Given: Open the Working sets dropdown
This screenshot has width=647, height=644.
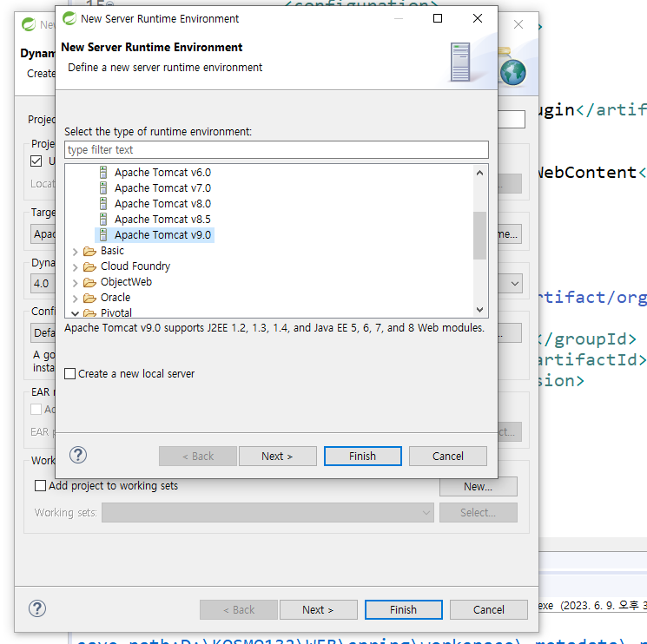Looking at the screenshot, I should pyautogui.click(x=267, y=512).
